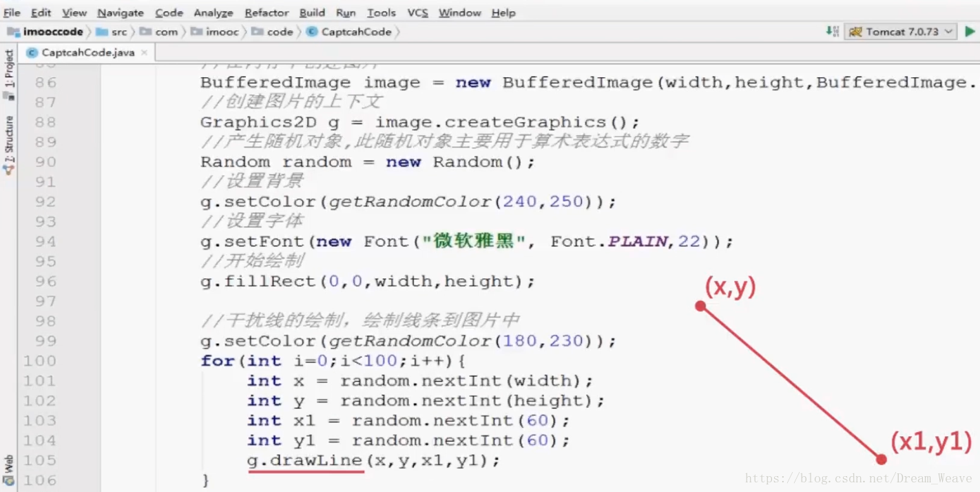Select the green bold new keyword on line 86
Screen dimensions: 980x492
pos(473,82)
